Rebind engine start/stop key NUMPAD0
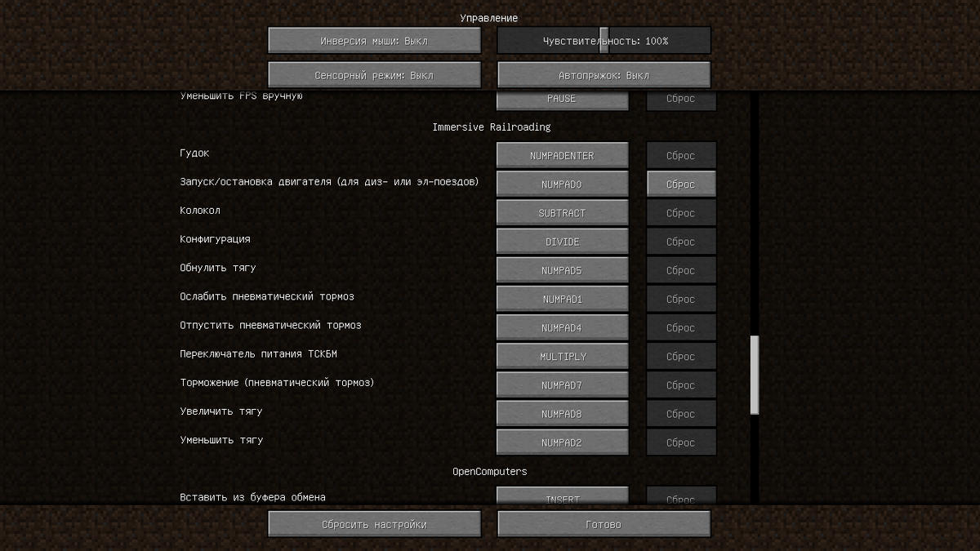 (x=562, y=184)
